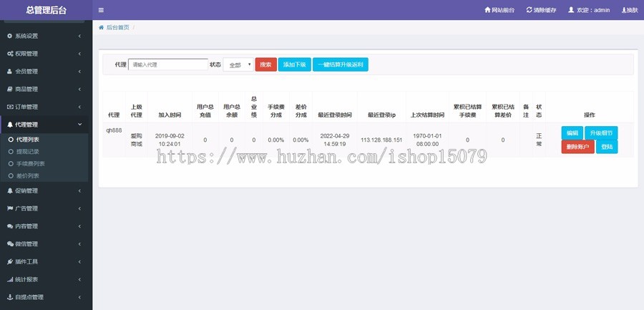Click the circle icon beside 手续费列表
644x310 pixels.
11,164
